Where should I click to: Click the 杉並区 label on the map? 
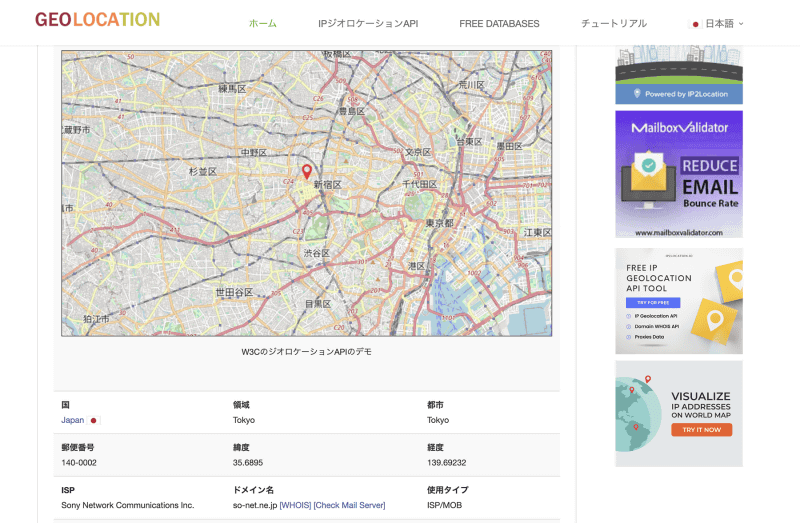click(x=203, y=171)
